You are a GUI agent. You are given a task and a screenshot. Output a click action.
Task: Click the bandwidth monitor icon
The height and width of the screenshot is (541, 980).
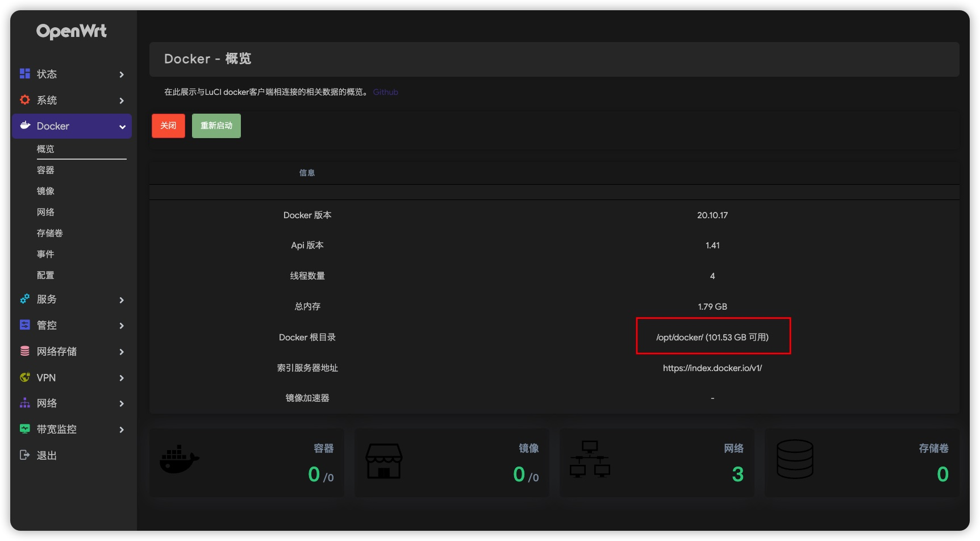pos(25,429)
